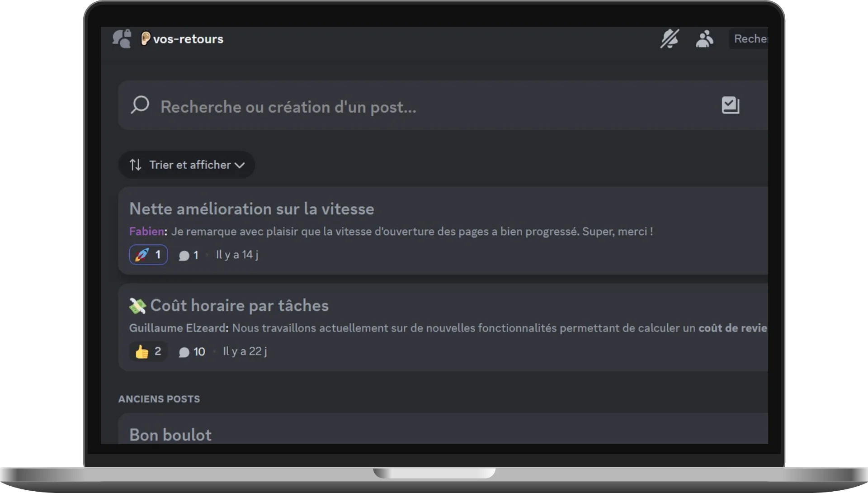
Task: Click the channel's ear emoji icon
Action: 145,38
